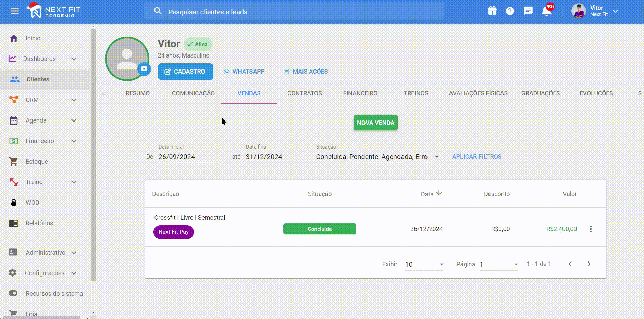The width and height of the screenshot is (644, 319).
Task: Click the search clients and leads field
Action: click(294, 12)
